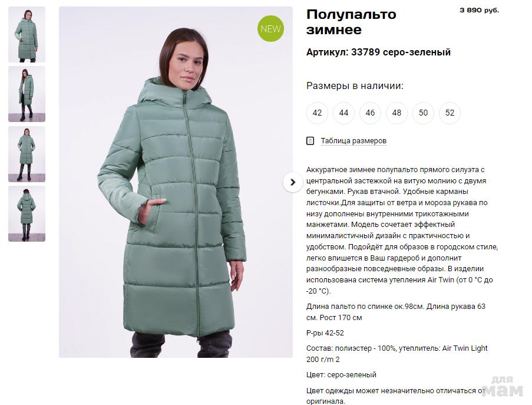Image resolution: width=532 pixels, height=405 pixels.
Task: Select size 42
Action: (317, 113)
